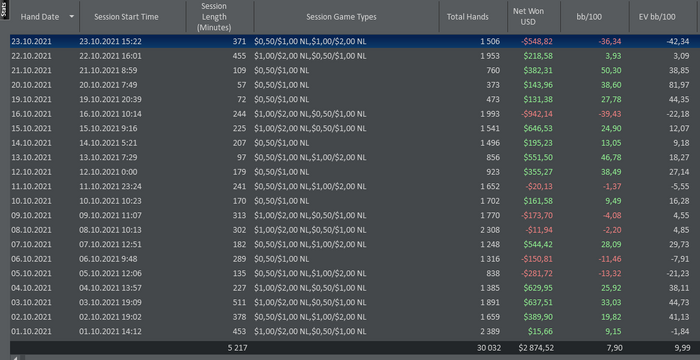Click total hands 1 496 cell
Image resolution: width=700 pixels, height=360 pixels.
490,143
